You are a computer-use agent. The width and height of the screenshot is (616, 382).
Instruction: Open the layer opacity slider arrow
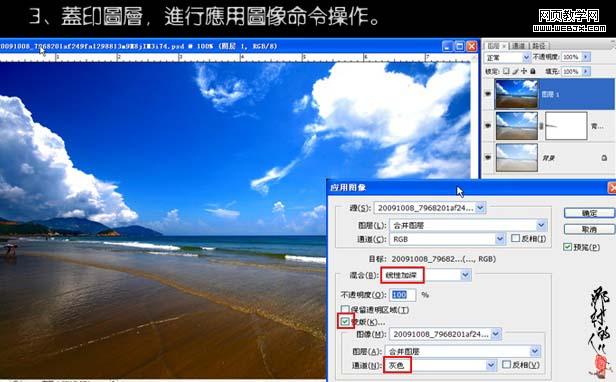pyautogui.click(x=586, y=57)
